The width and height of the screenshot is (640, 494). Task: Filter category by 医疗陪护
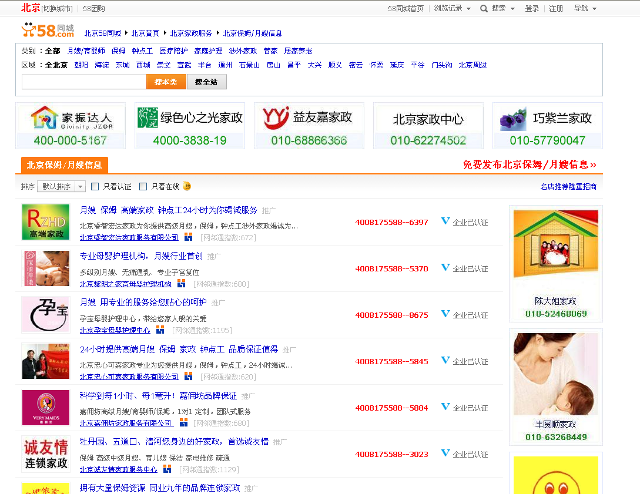pos(173,51)
